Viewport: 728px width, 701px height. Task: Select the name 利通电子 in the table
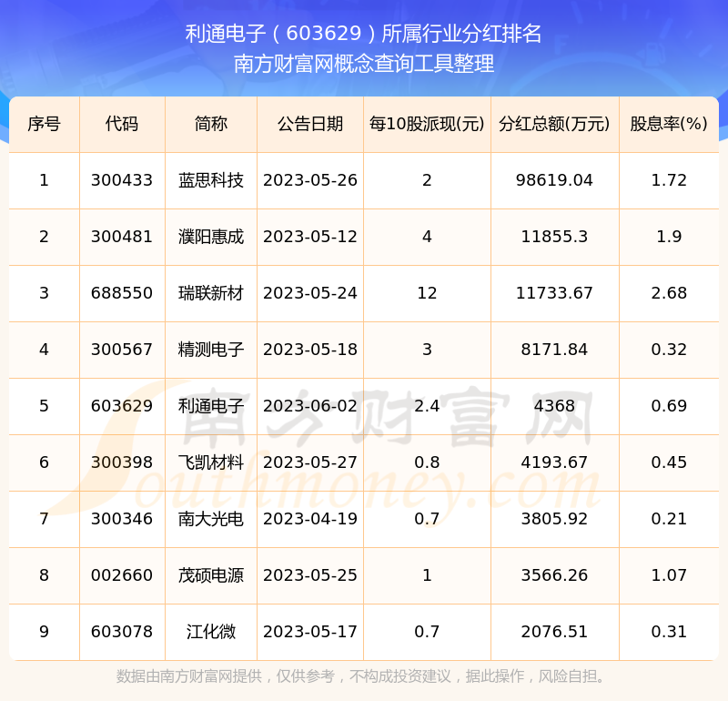(x=211, y=406)
